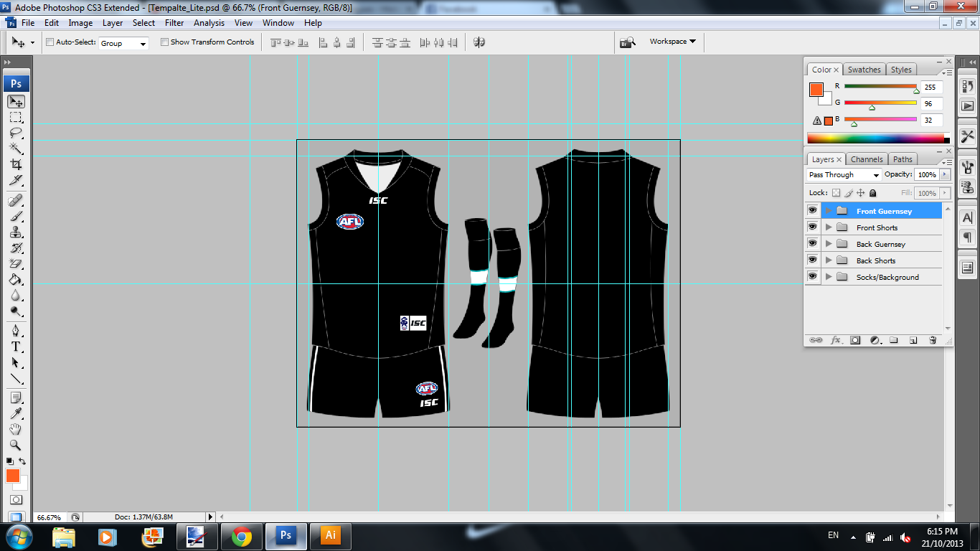This screenshot has height=551, width=980.
Task: Enable the Auto-Select checkbox
Action: 50,42
